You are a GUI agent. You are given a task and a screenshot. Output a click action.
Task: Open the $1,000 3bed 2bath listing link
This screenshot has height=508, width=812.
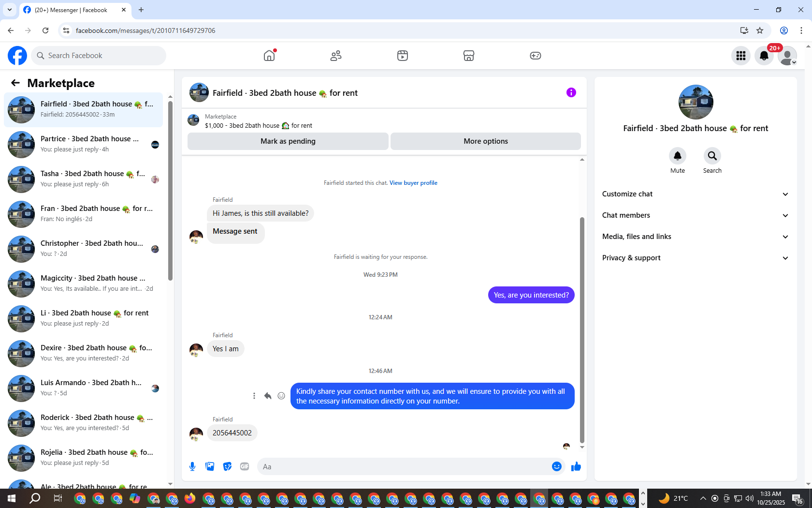[259, 126]
